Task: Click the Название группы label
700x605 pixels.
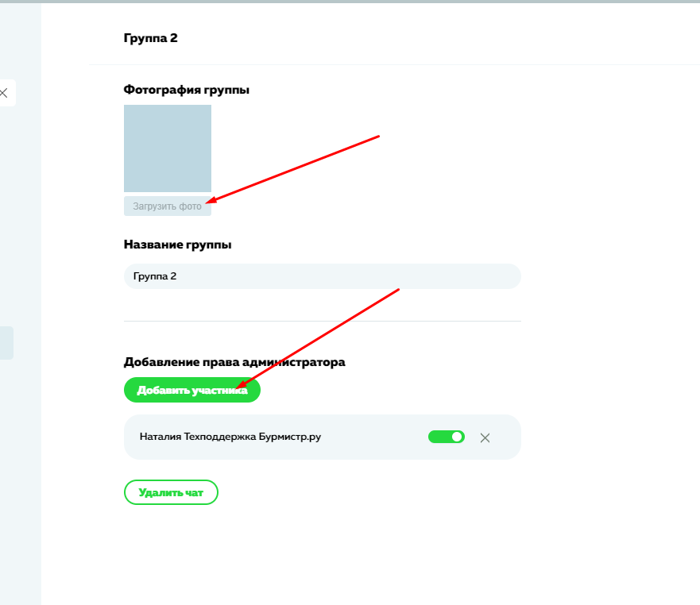Action: [177, 245]
